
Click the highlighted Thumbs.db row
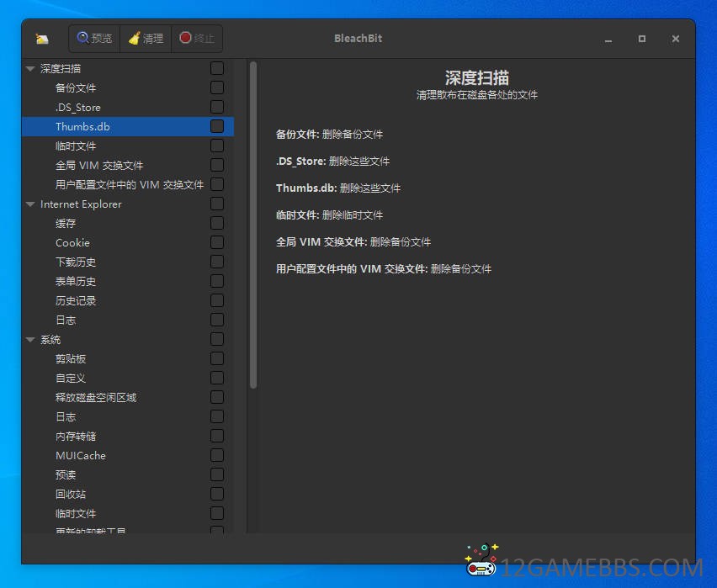point(128,127)
